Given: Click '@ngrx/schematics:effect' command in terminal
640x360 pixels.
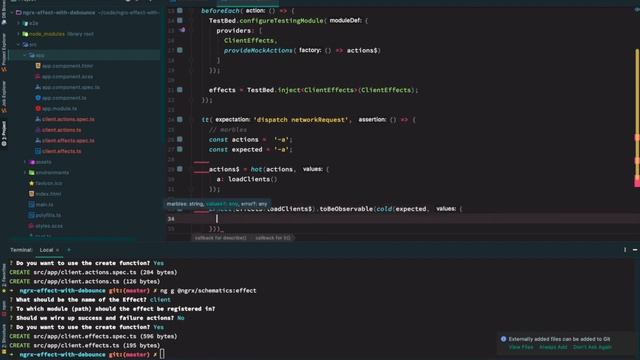Looking at the screenshot, I should coord(217,291).
